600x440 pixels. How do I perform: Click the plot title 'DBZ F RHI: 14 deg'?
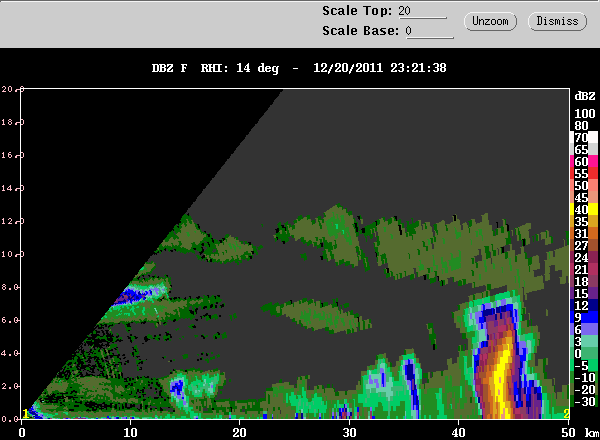tap(215, 68)
